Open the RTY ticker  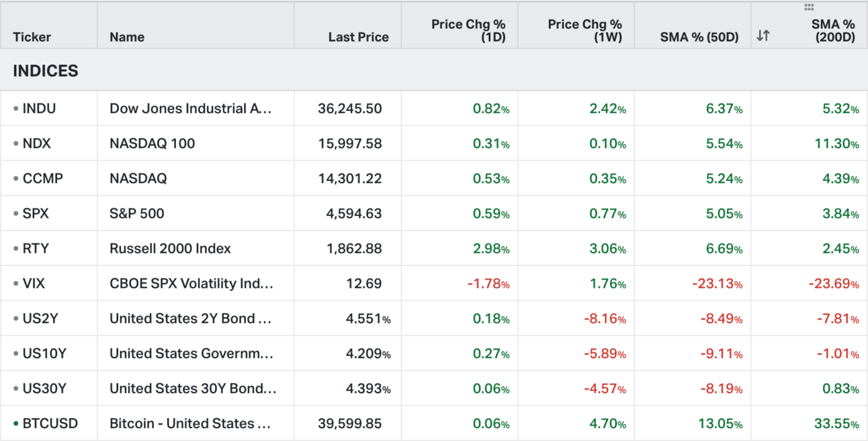tap(36, 248)
